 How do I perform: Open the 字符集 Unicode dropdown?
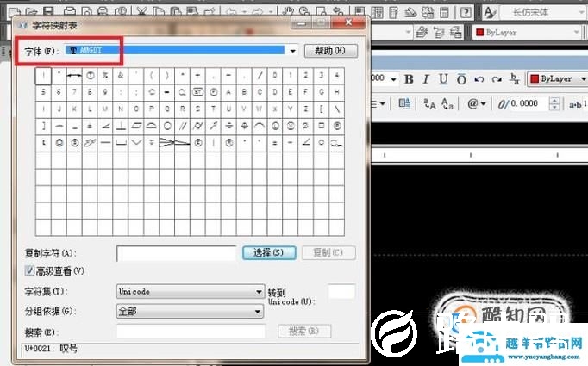pyautogui.click(x=190, y=291)
